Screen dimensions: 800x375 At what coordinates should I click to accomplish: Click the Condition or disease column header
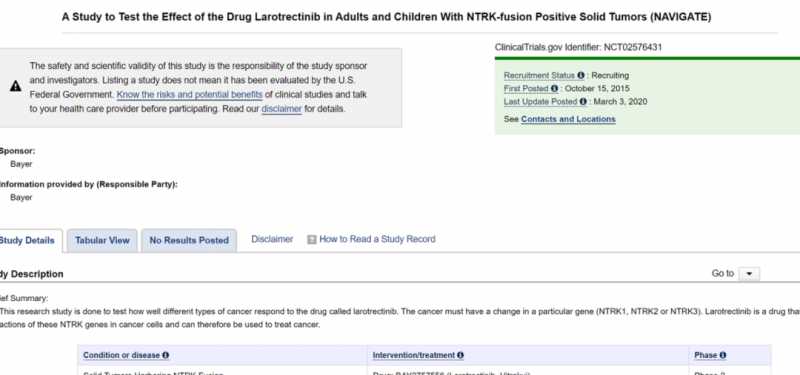tap(121, 355)
